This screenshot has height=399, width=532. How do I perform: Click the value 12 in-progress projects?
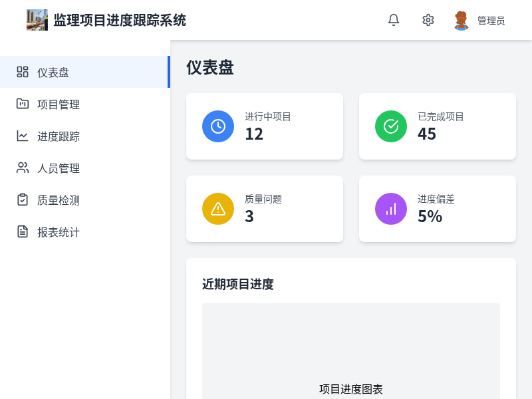pos(254,134)
